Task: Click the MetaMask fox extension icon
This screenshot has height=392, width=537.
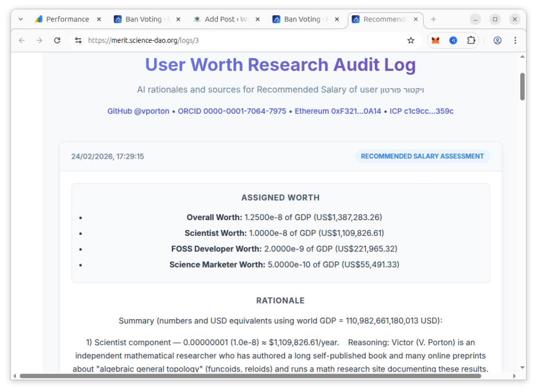Action: pos(435,40)
